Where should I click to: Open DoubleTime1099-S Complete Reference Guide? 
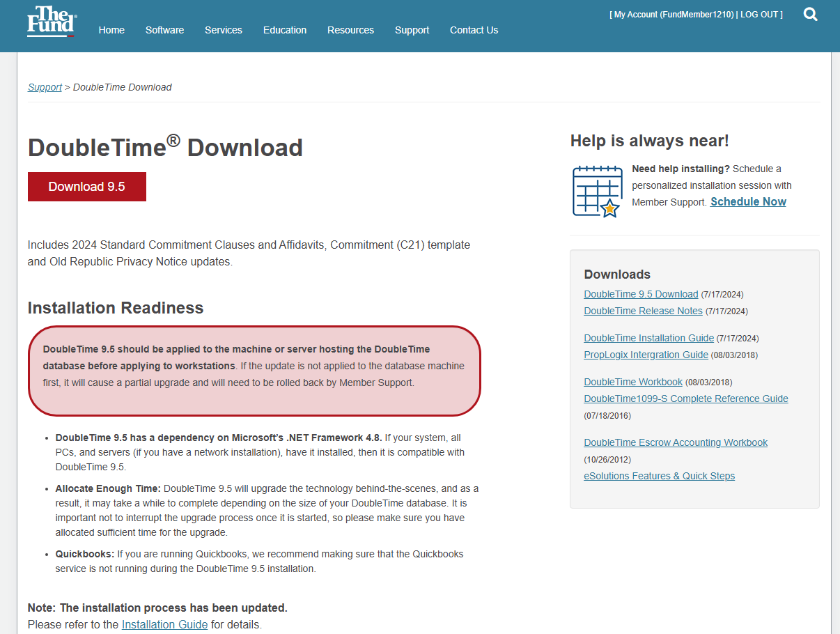pos(686,399)
